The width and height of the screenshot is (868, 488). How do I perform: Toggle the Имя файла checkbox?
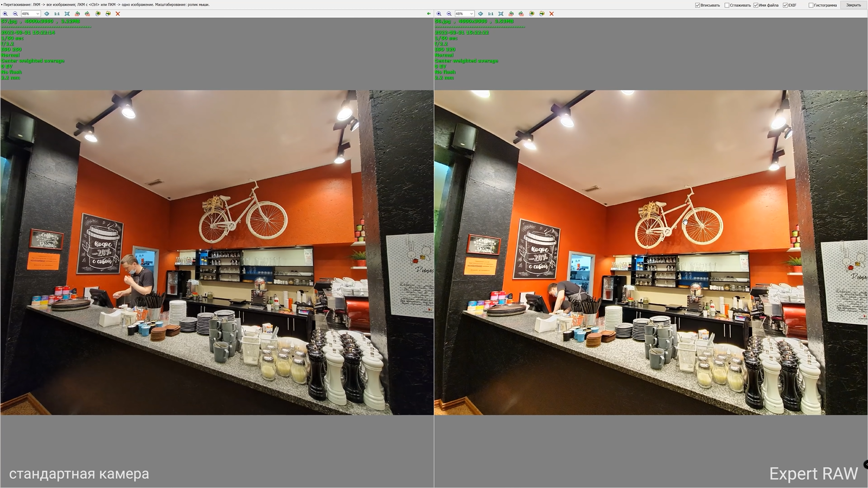pyautogui.click(x=756, y=5)
